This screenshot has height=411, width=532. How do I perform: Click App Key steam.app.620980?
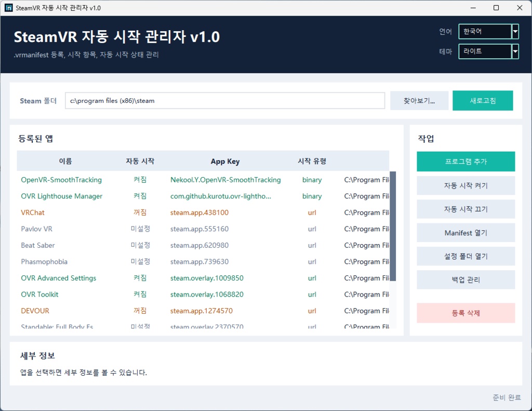click(x=199, y=245)
